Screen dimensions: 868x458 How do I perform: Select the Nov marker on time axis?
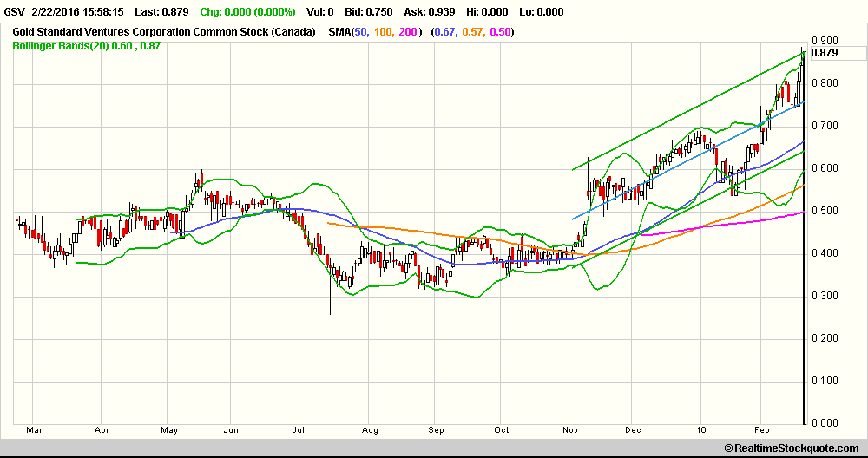click(x=570, y=429)
